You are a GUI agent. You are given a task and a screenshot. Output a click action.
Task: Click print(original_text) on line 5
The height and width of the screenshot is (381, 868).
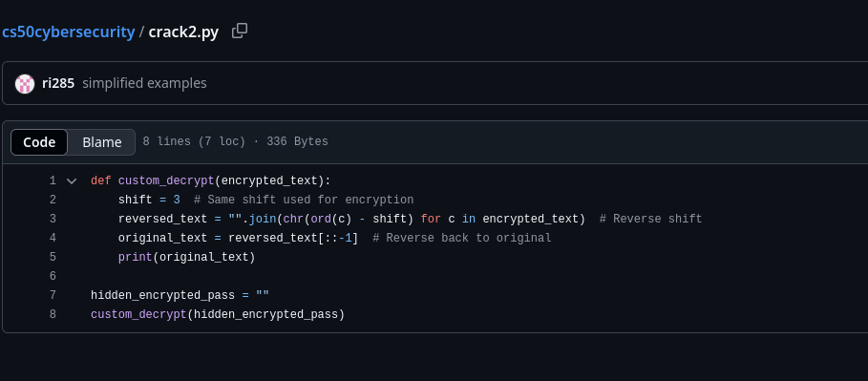click(186, 258)
